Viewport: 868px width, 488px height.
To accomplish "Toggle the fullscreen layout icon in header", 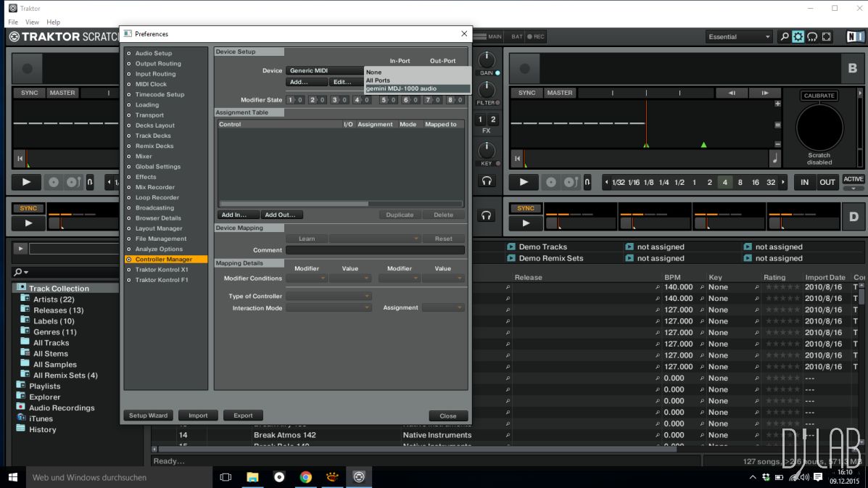I will click(827, 37).
